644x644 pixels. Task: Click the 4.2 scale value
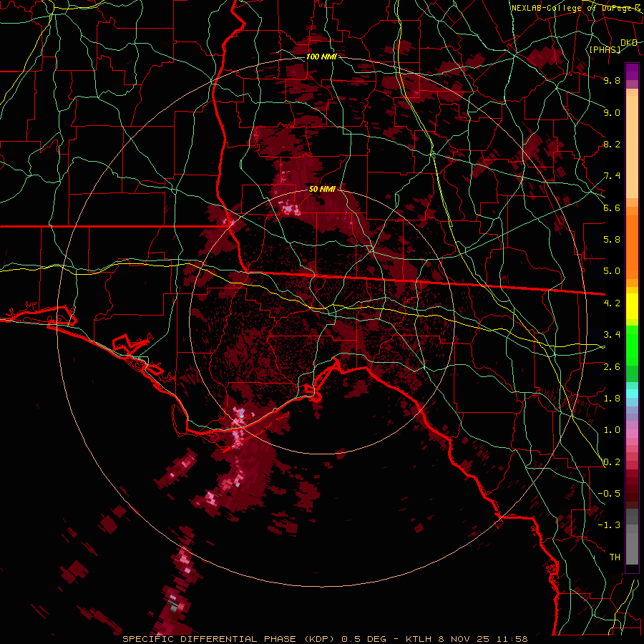pos(612,303)
